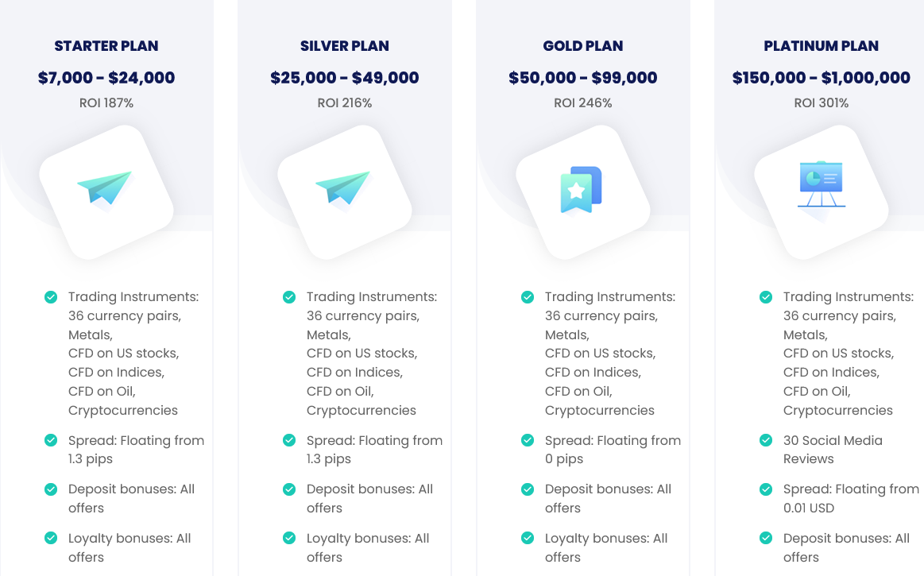Select the PLATINUM PLAN heading

(822, 46)
